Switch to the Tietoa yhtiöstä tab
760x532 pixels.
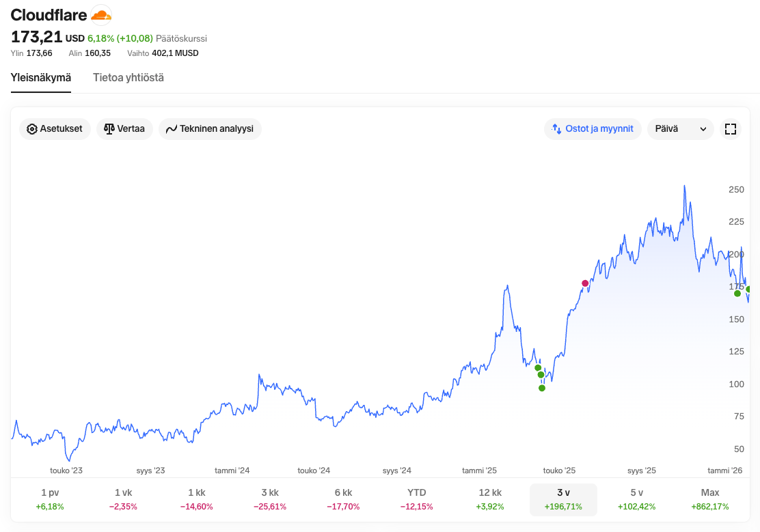coord(128,78)
